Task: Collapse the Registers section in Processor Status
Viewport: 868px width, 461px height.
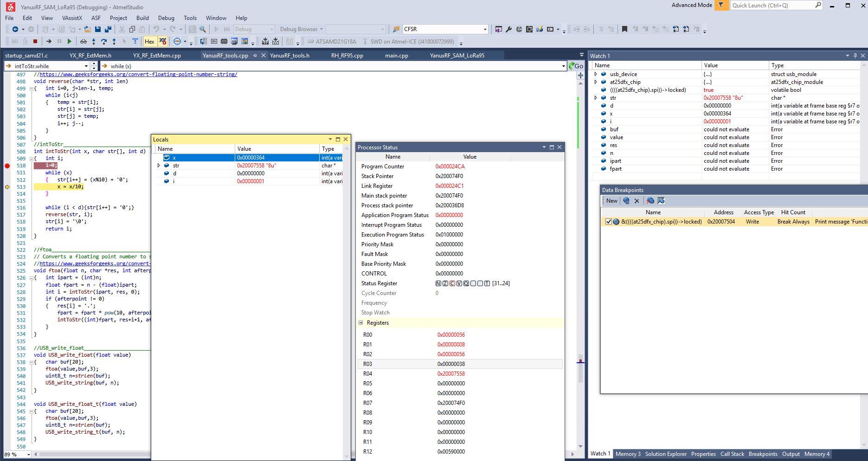Action: pyautogui.click(x=360, y=323)
